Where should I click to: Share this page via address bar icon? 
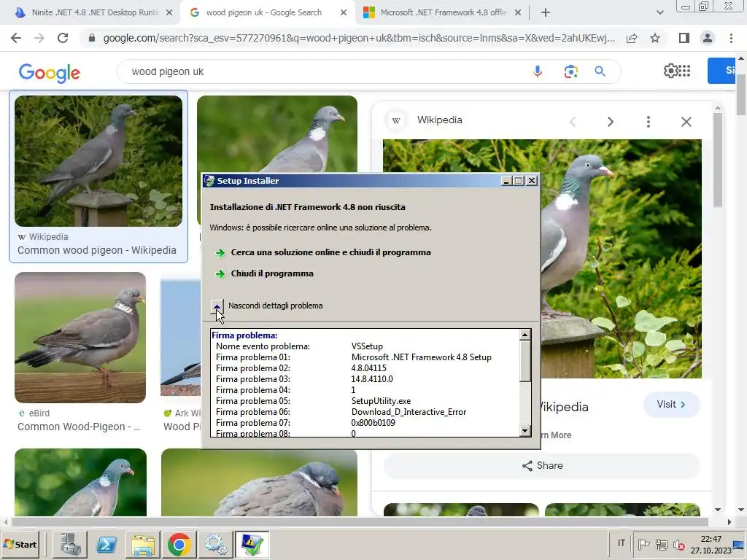[632, 38]
